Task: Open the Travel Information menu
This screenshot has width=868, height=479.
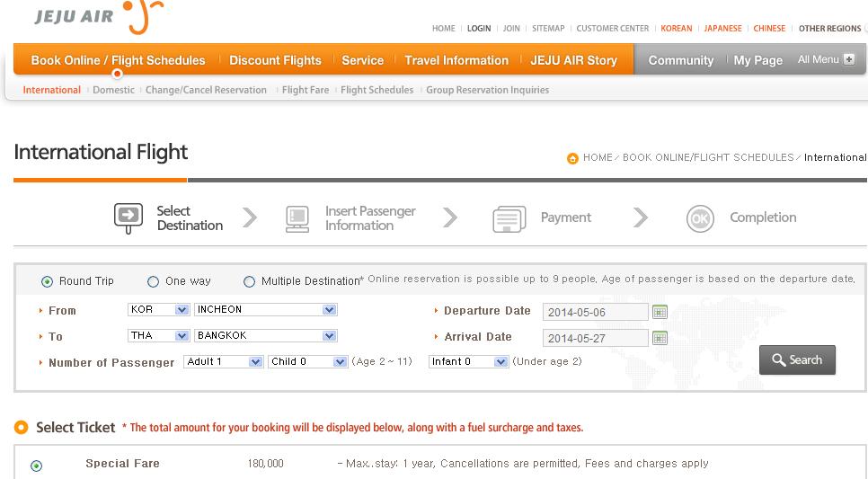Action: [456, 60]
